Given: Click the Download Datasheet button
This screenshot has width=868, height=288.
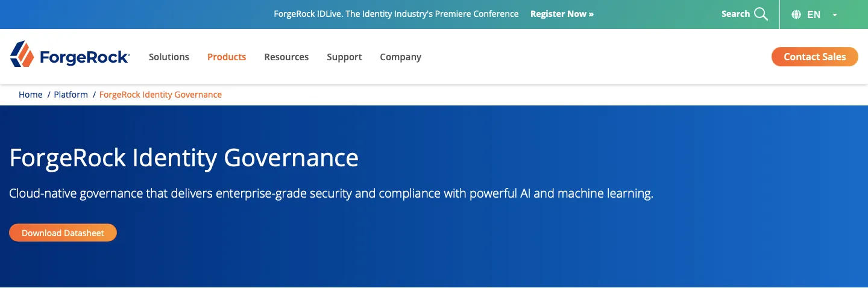Looking at the screenshot, I should (63, 233).
